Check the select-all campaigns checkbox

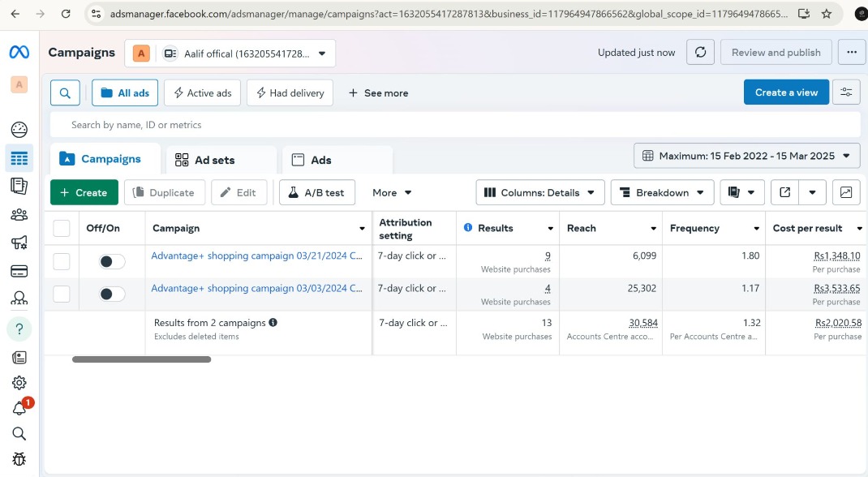coord(62,228)
